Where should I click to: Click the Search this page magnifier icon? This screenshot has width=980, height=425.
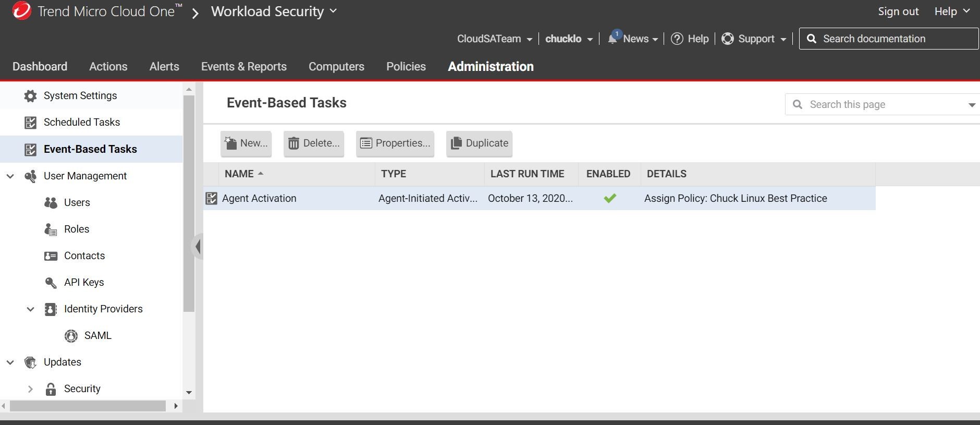[797, 104]
